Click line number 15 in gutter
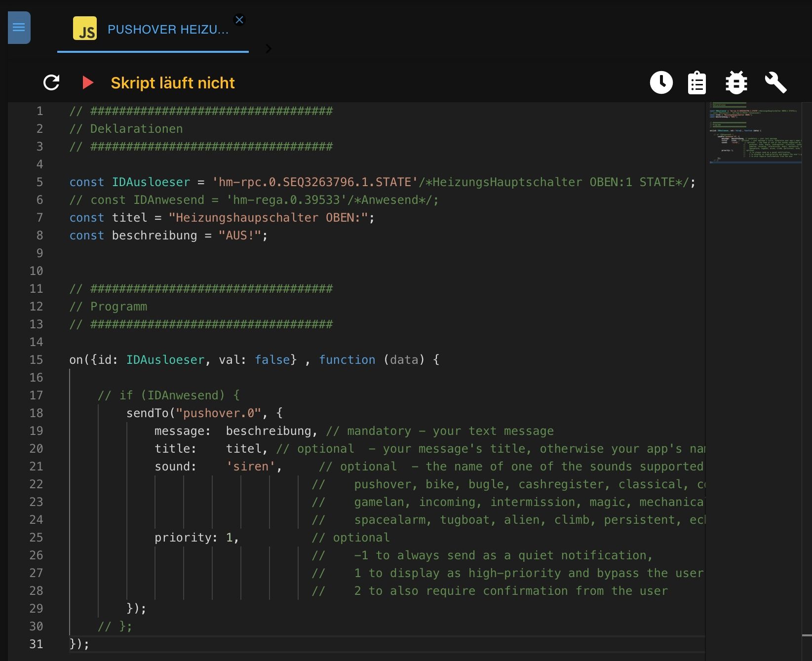Screen dimensions: 812x661 [36, 360]
